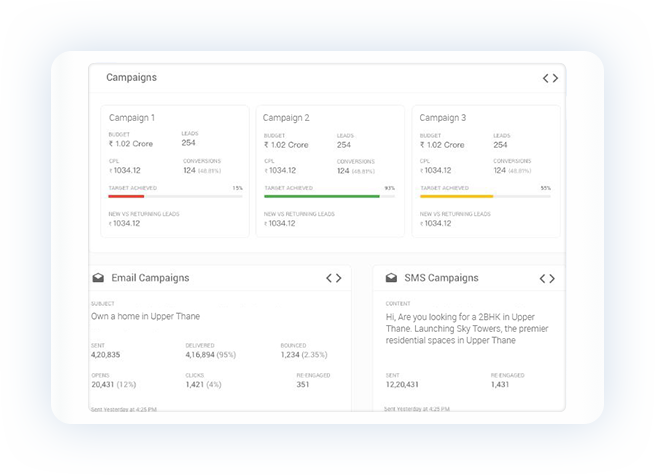655x475 pixels.
Task: Select the Email Campaigns panel heading
Action: point(149,278)
